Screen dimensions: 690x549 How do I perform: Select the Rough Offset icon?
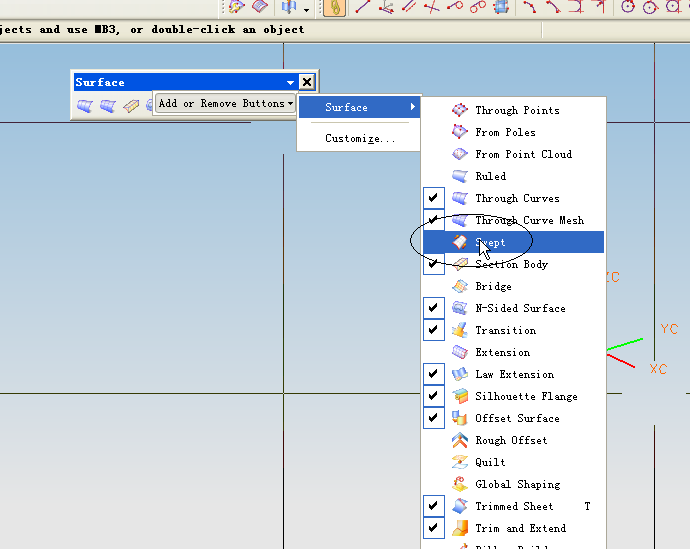459,440
